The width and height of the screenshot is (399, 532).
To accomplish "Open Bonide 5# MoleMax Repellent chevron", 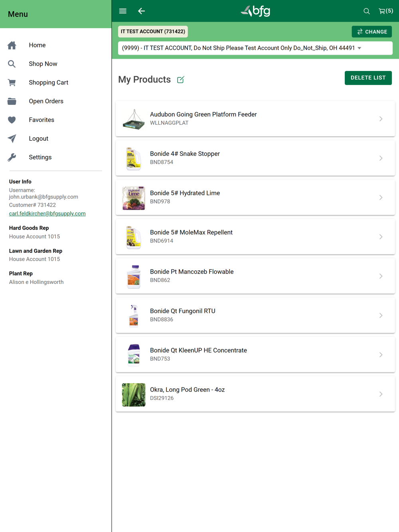I will pyautogui.click(x=381, y=237).
